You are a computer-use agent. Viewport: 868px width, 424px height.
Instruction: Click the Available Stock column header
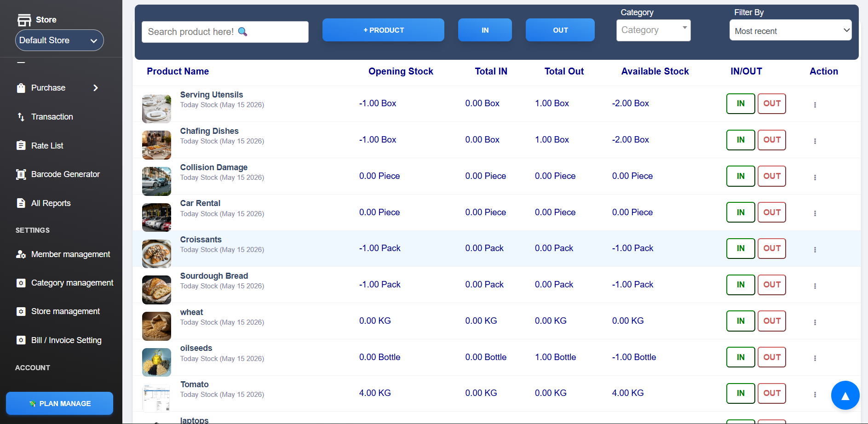pyautogui.click(x=655, y=71)
